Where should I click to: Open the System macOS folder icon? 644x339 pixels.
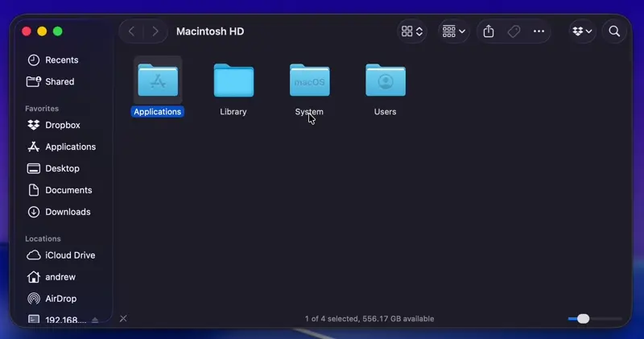(x=310, y=81)
